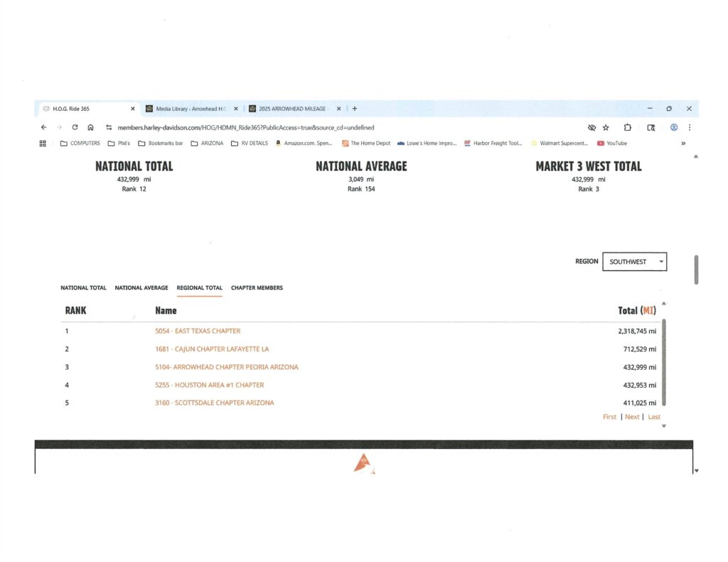Click the leaderboard scroll-down arrow
The width and height of the screenshot is (728, 562).
(x=664, y=426)
